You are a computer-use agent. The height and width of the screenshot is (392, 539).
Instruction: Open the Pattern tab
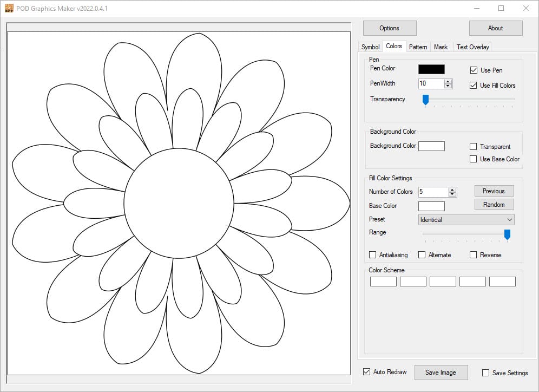coord(418,47)
